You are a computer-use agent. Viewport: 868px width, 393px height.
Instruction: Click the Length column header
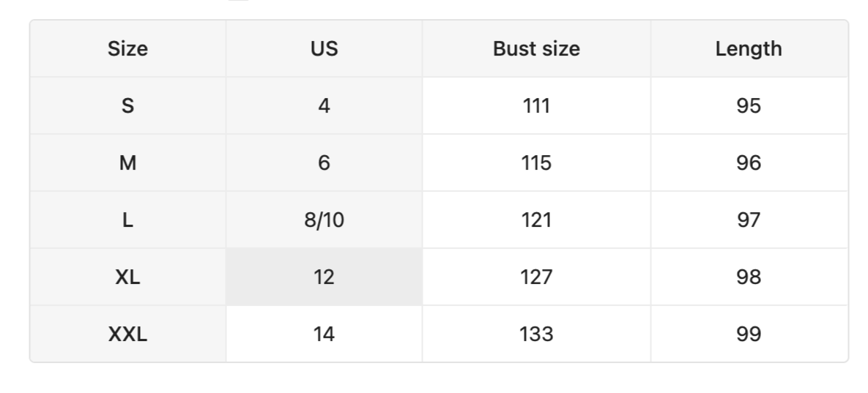coord(749,49)
